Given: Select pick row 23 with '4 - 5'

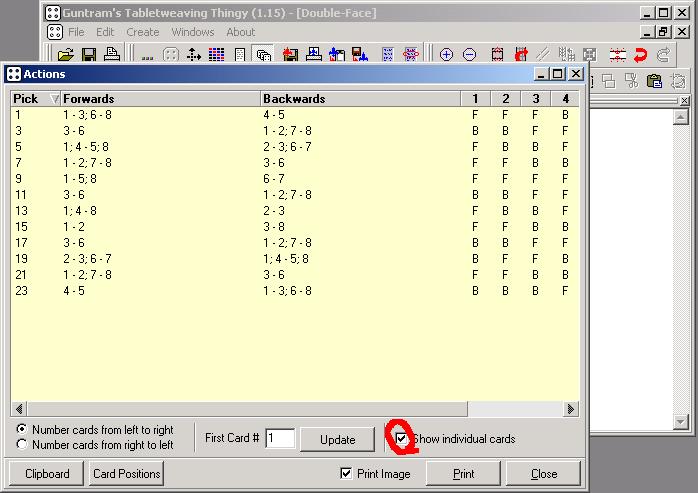Looking at the screenshot, I should click(295, 291).
